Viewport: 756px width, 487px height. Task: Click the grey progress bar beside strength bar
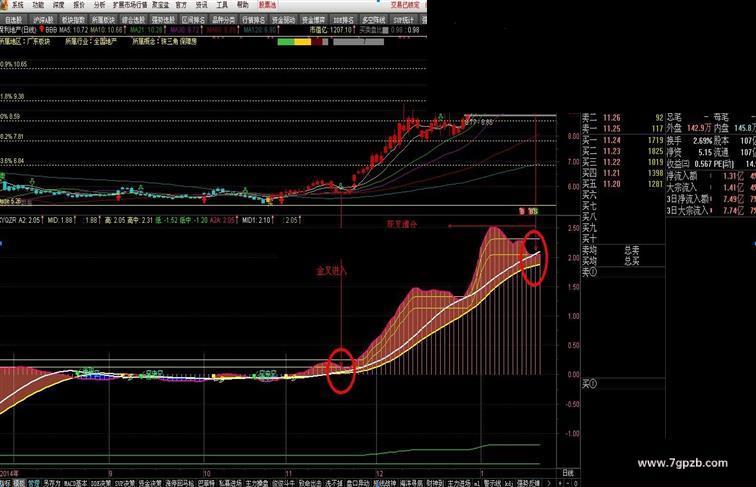coord(358,42)
